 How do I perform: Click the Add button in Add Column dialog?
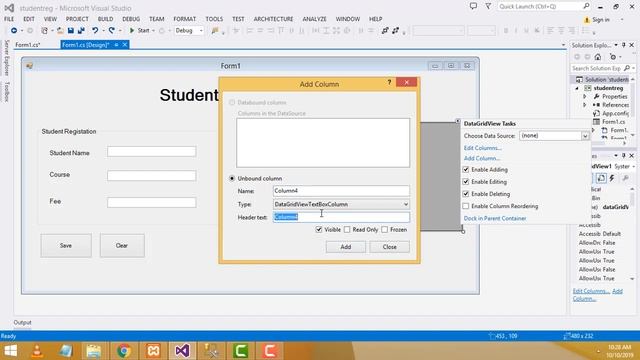pyautogui.click(x=346, y=247)
